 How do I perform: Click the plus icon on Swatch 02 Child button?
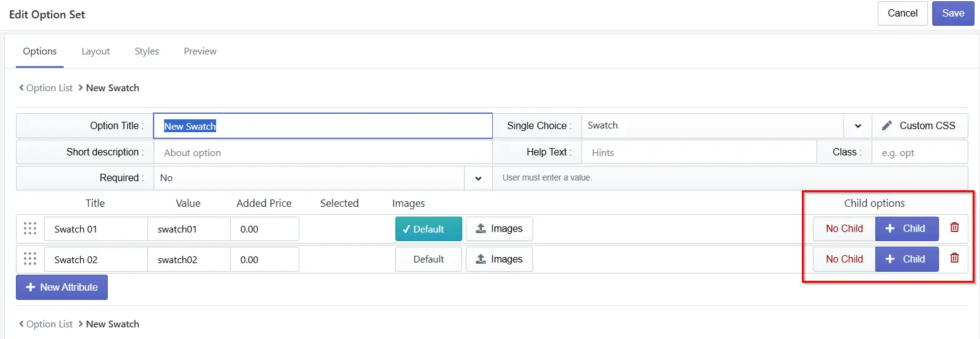(890, 259)
